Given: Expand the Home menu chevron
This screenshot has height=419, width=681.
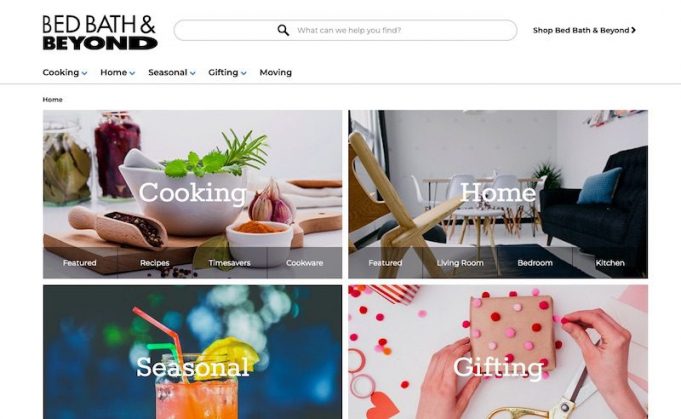Looking at the screenshot, I should click(132, 73).
